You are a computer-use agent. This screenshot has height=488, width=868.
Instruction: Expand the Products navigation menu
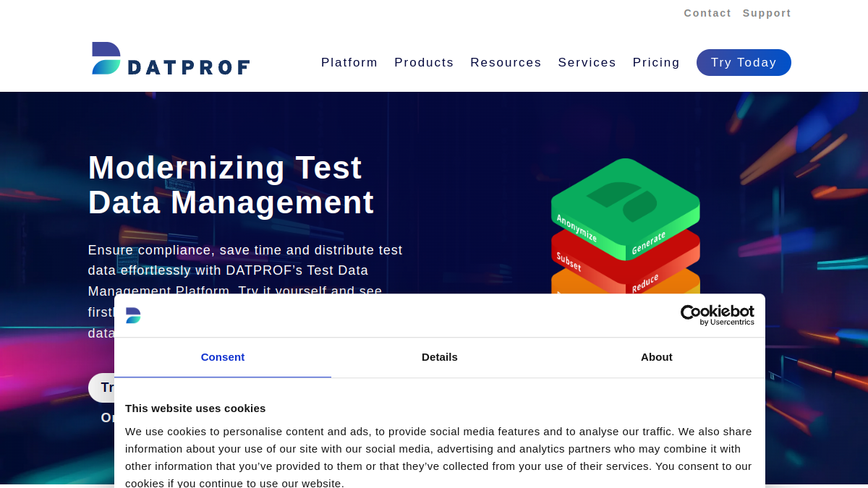click(424, 62)
